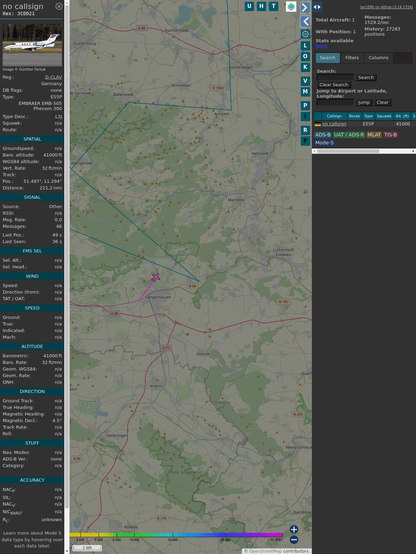Sort table by Alt. (ft) column
416x554 pixels.
(402, 116)
